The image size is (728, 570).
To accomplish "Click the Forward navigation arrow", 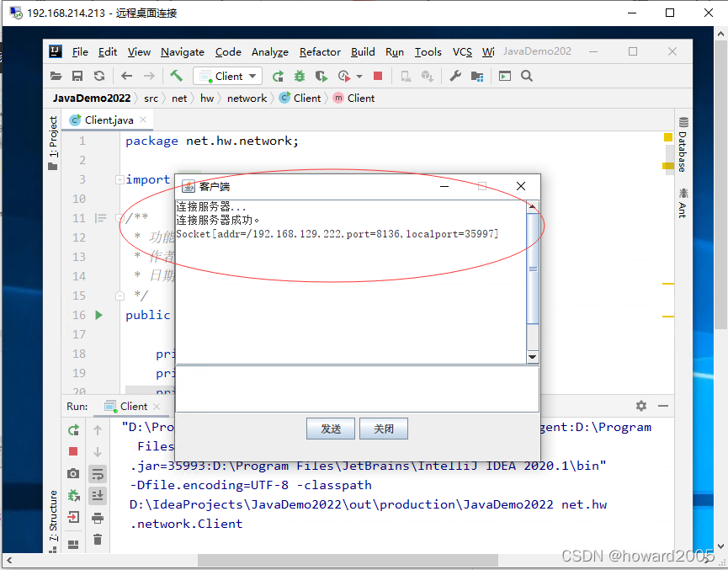I will tap(149, 76).
